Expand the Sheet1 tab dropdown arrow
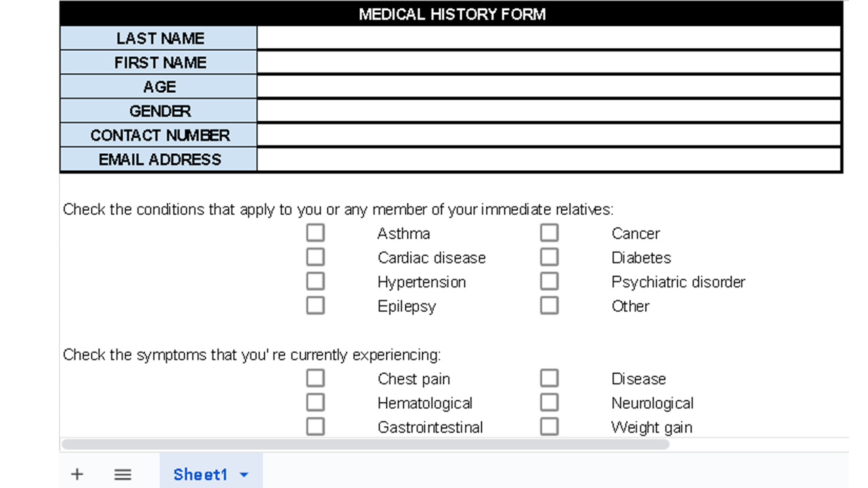The width and height of the screenshot is (868, 488). [x=244, y=475]
